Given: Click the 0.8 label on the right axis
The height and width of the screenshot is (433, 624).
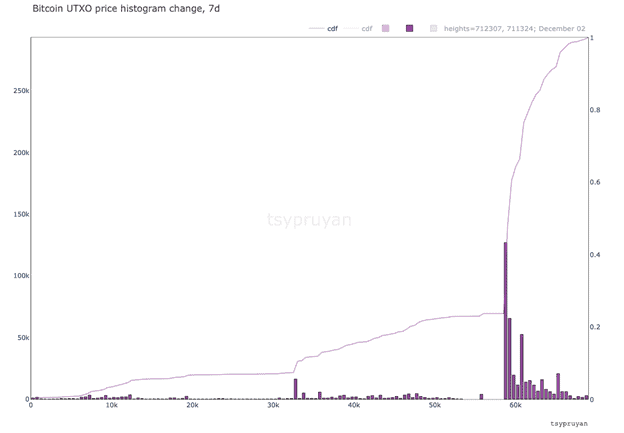Looking at the screenshot, I should point(595,110).
